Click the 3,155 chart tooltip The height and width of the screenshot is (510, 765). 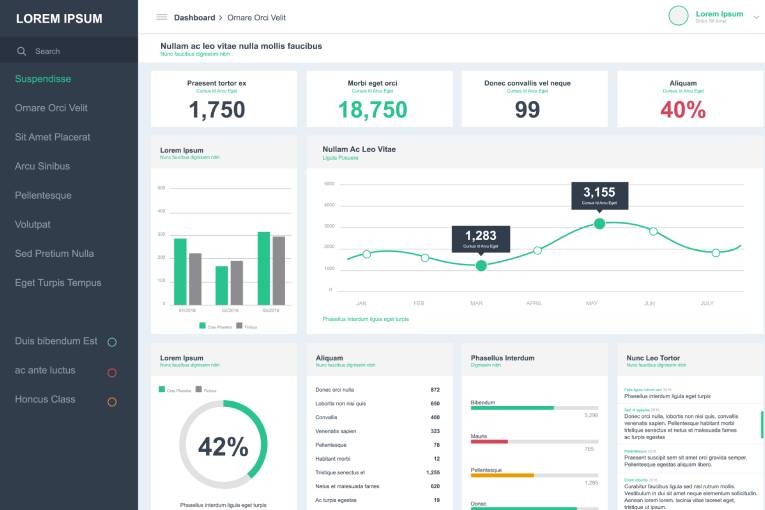600,196
